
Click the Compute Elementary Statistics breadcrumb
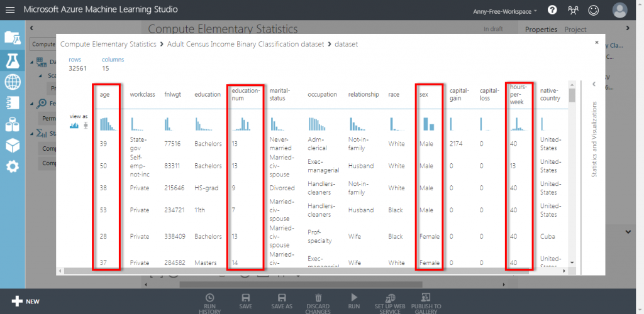tap(108, 44)
